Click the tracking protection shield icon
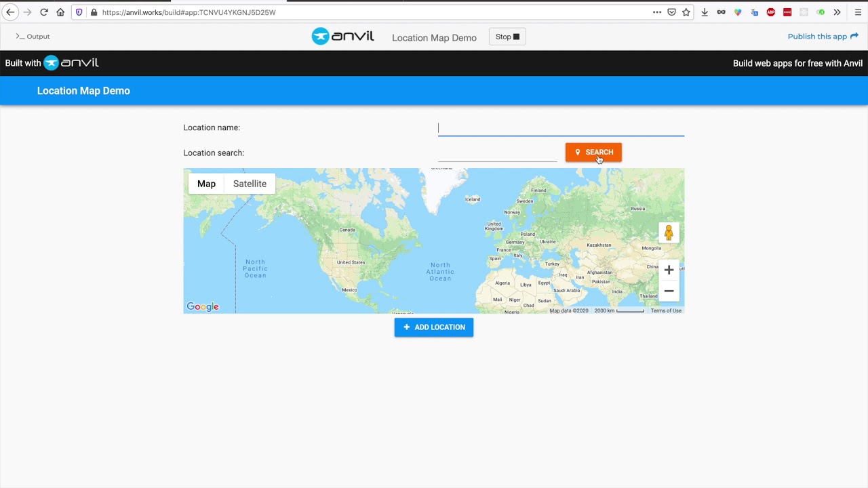The width and height of the screenshot is (868, 488). [79, 12]
